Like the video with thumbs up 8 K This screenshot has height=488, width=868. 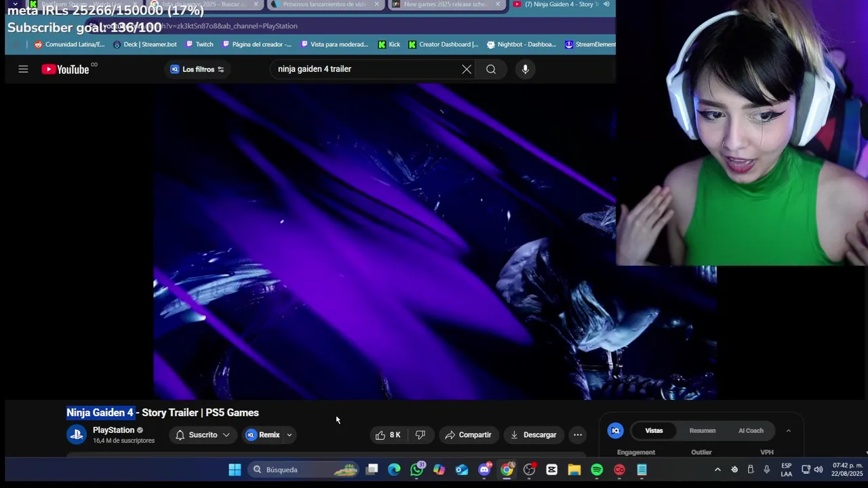tap(388, 435)
